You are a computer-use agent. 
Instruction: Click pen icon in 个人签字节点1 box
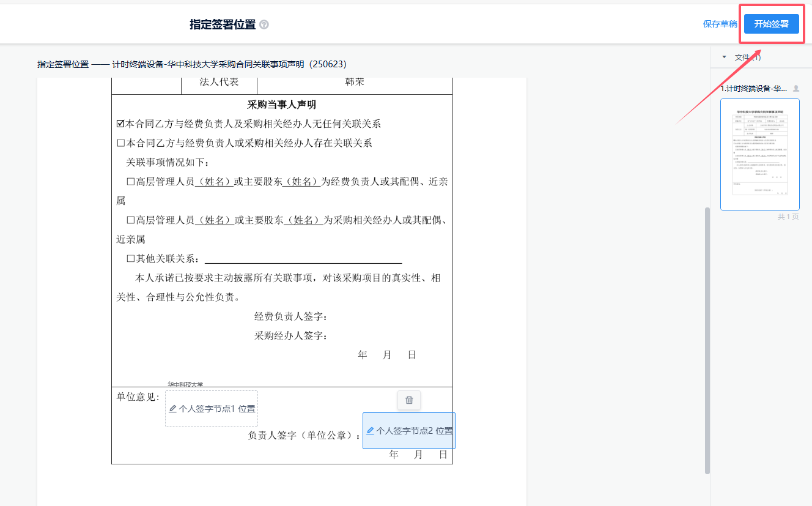[x=173, y=409]
